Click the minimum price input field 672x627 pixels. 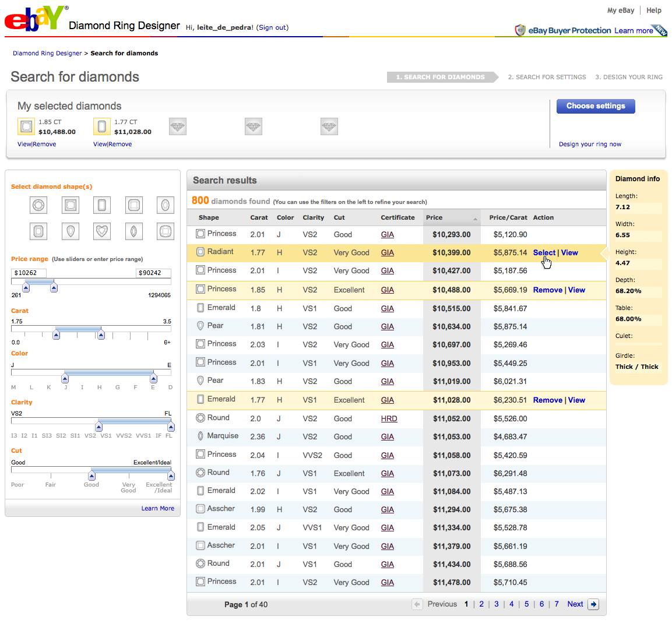(29, 273)
